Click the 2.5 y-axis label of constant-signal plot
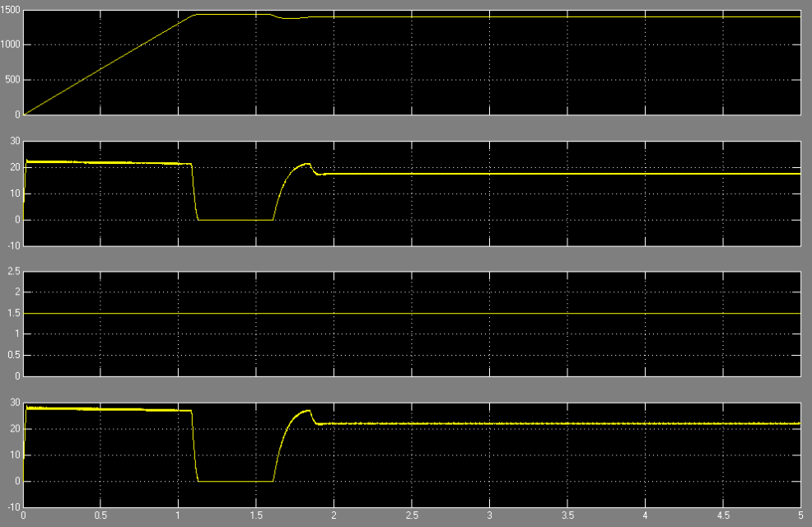This screenshot has height=527, width=812. point(15,271)
